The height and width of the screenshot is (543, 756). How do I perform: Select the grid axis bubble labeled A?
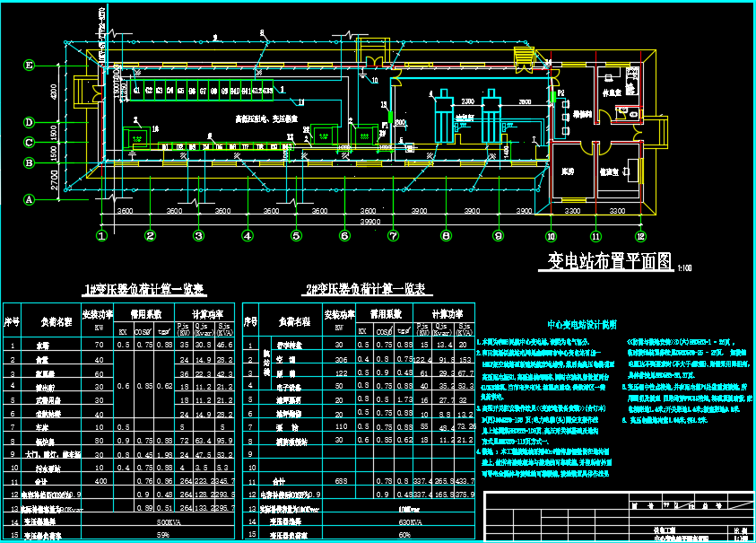(x=29, y=199)
